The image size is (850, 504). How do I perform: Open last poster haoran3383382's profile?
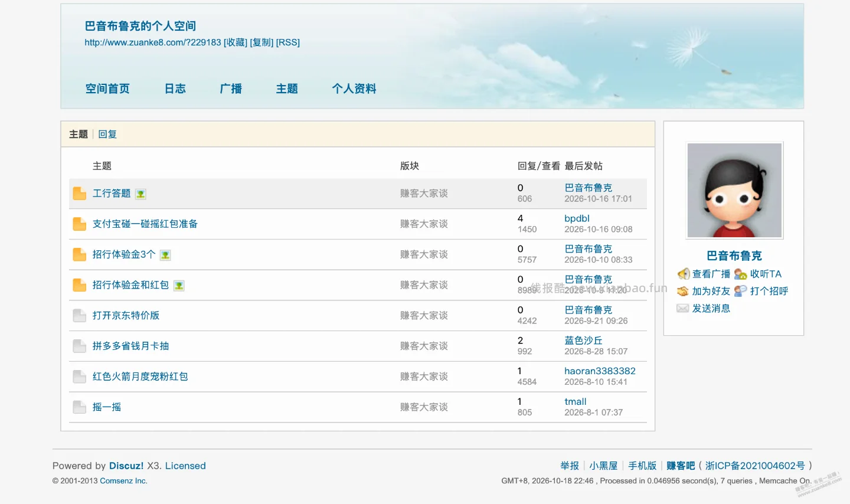pos(600,371)
